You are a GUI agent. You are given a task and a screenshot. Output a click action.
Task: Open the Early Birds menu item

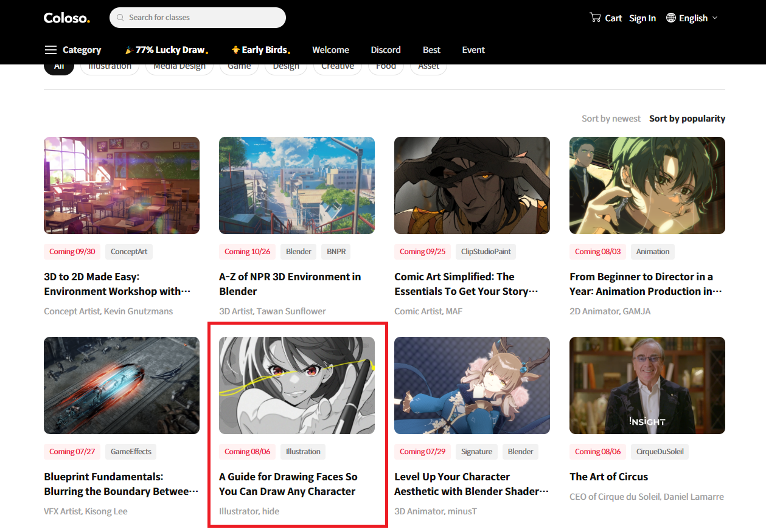(x=261, y=50)
